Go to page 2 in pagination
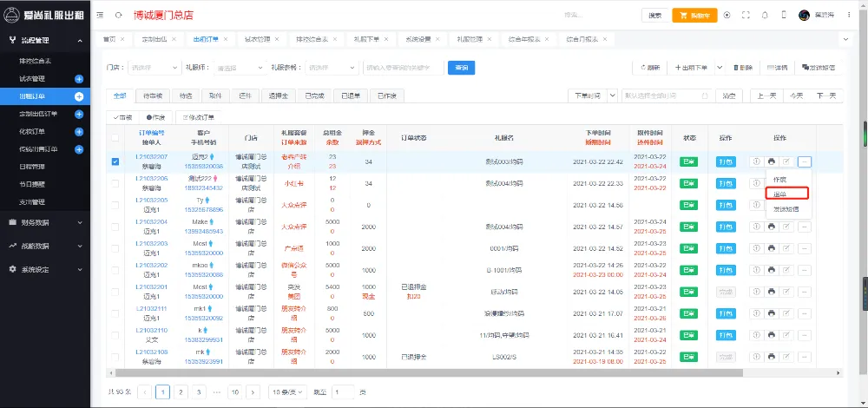The height and width of the screenshot is (408, 868). (181, 392)
